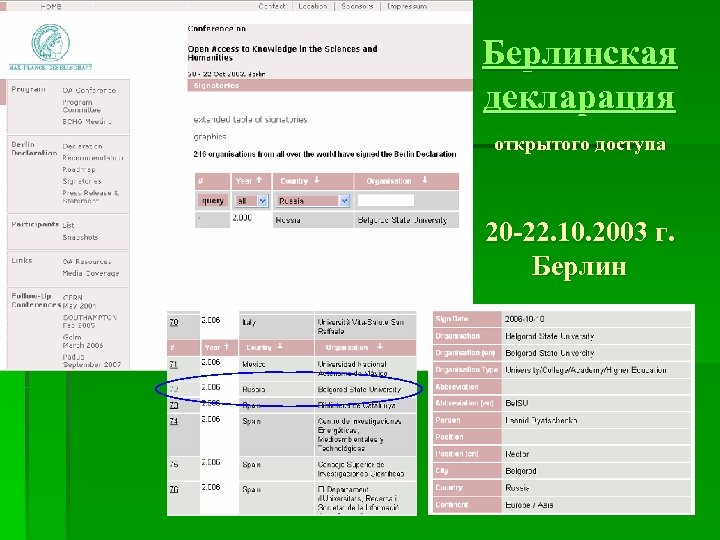
Task: Sort upper table by Year arrow
Action: tap(259, 180)
